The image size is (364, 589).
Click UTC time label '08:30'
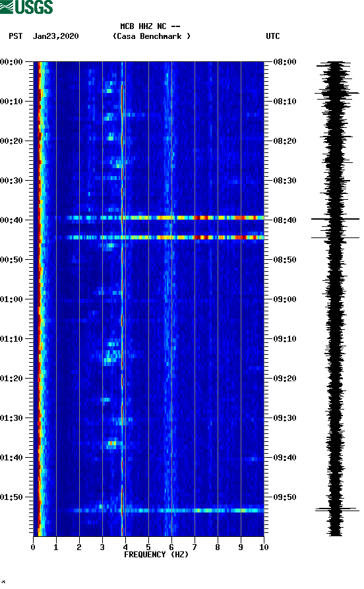pyautogui.click(x=285, y=181)
